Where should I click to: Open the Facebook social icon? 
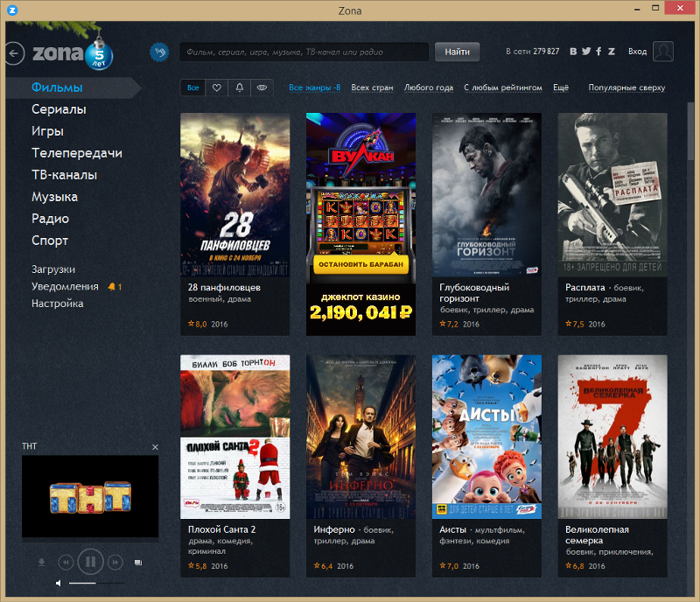(598, 52)
